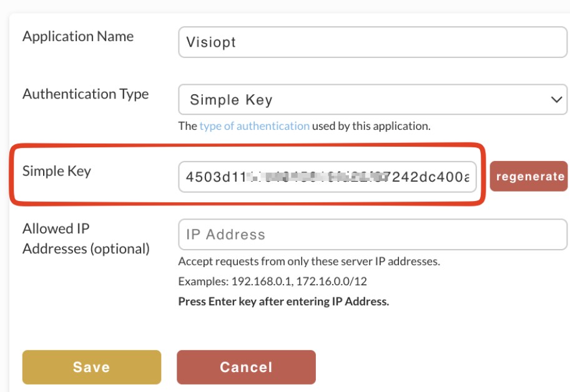Click the 'Allowed IP Addresses (optional)' label

point(86,238)
